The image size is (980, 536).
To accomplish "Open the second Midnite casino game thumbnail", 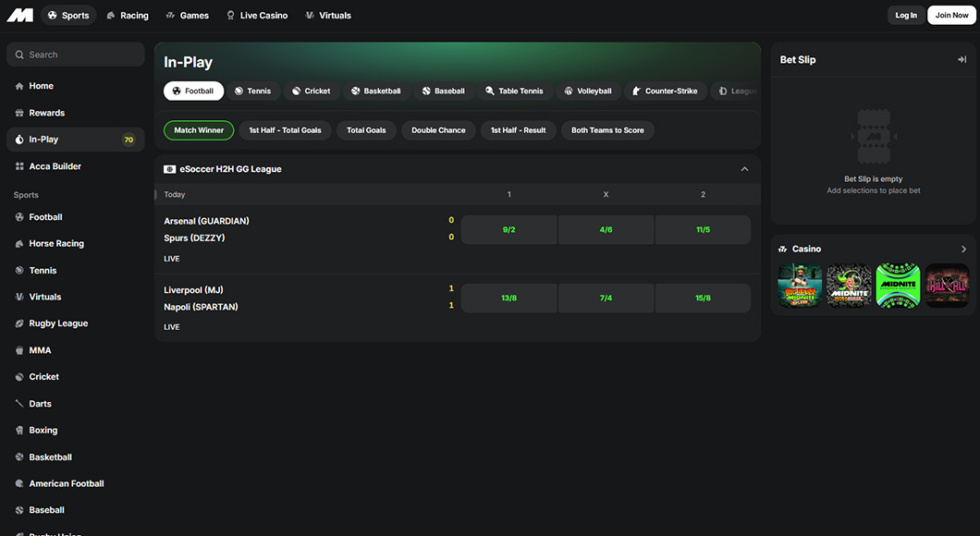I will pos(850,286).
